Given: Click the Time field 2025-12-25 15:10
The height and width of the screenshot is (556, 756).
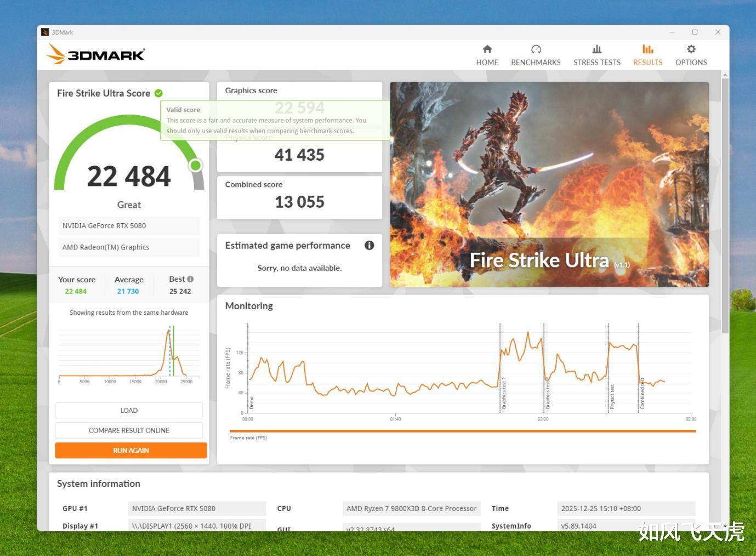Looking at the screenshot, I should (626, 508).
